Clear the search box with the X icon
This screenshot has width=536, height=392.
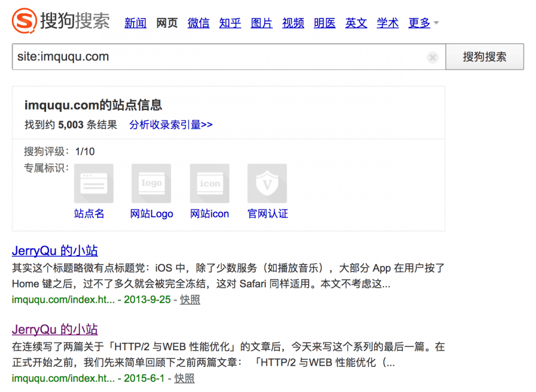point(433,57)
